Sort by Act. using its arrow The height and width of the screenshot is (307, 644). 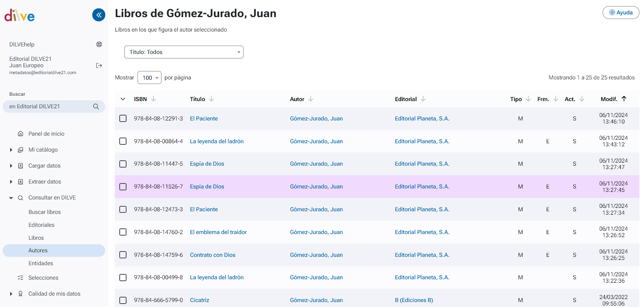click(582, 99)
